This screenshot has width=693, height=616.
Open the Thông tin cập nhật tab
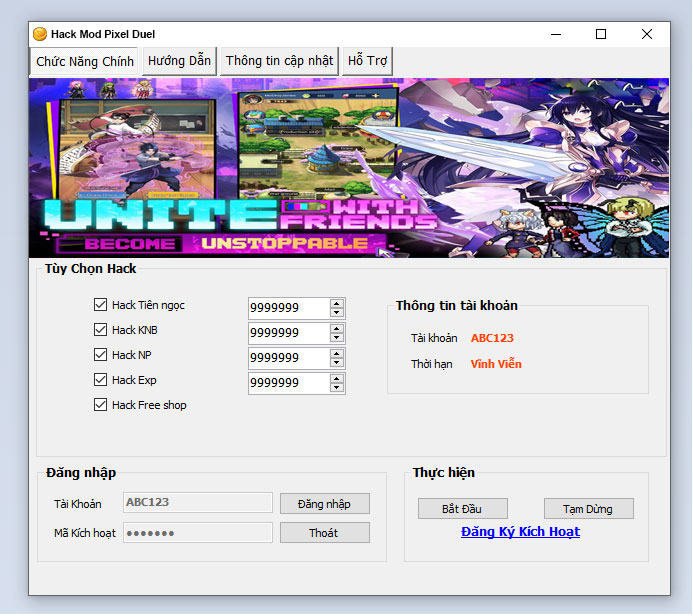(279, 61)
